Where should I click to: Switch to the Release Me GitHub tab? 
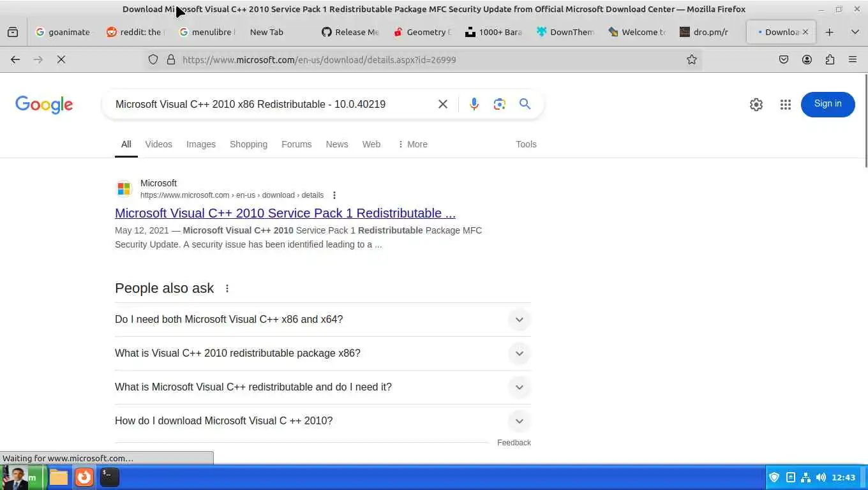click(350, 32)
